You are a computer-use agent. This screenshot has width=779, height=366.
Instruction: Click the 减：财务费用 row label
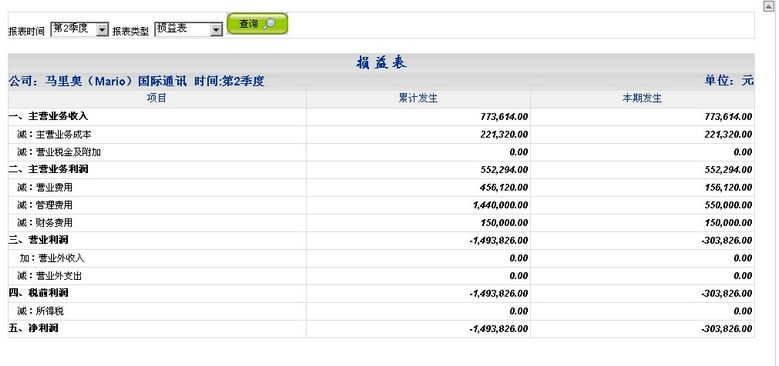click(x=45, y=222)
